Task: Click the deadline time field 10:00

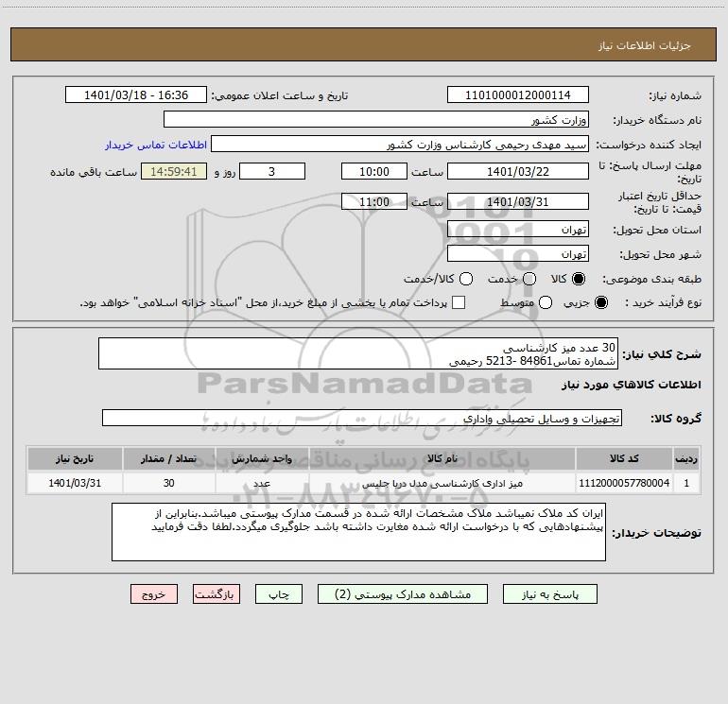Action: coord(374,171)
